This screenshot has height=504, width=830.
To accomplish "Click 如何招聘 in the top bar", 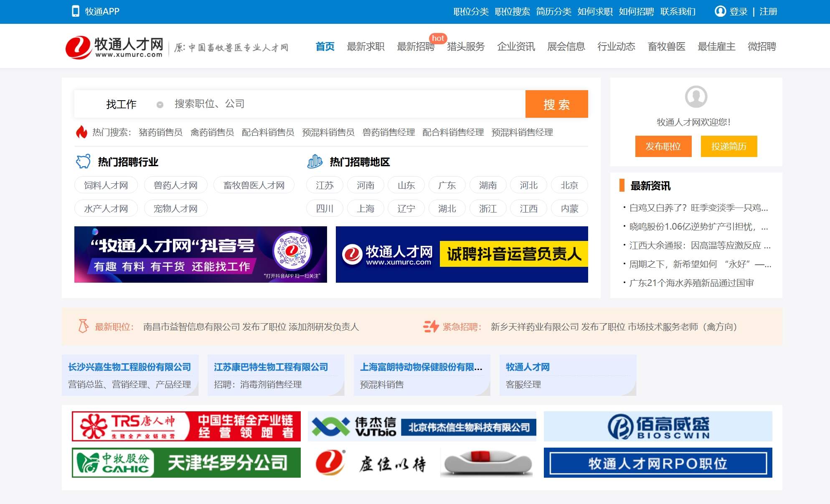I will (x=637, y=12).
